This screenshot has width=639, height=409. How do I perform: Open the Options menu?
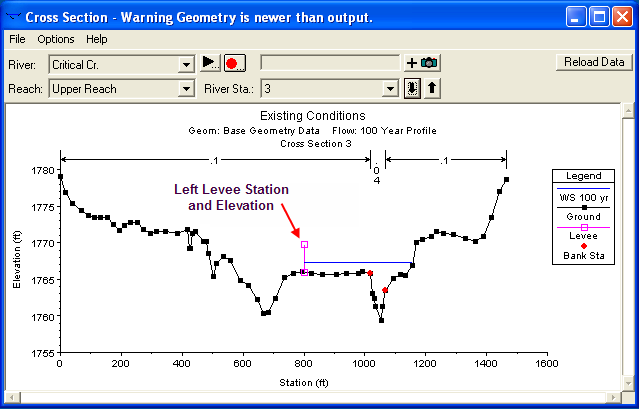coord(56,39)
